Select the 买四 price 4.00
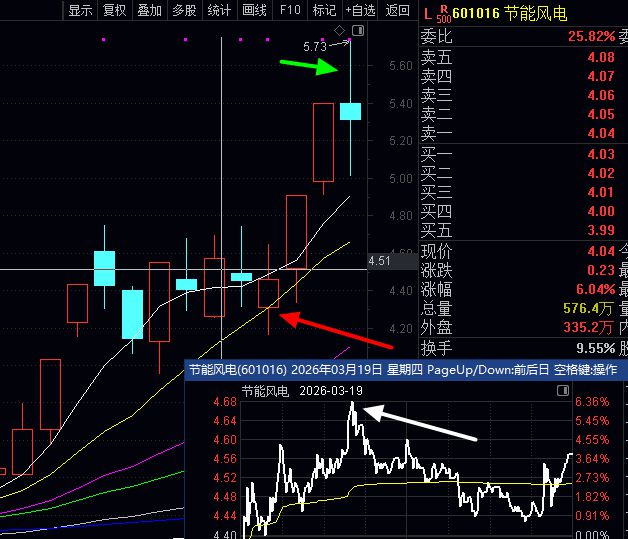Screen dimensions: 628x539 pyautogui.click(x=601, y=211)
